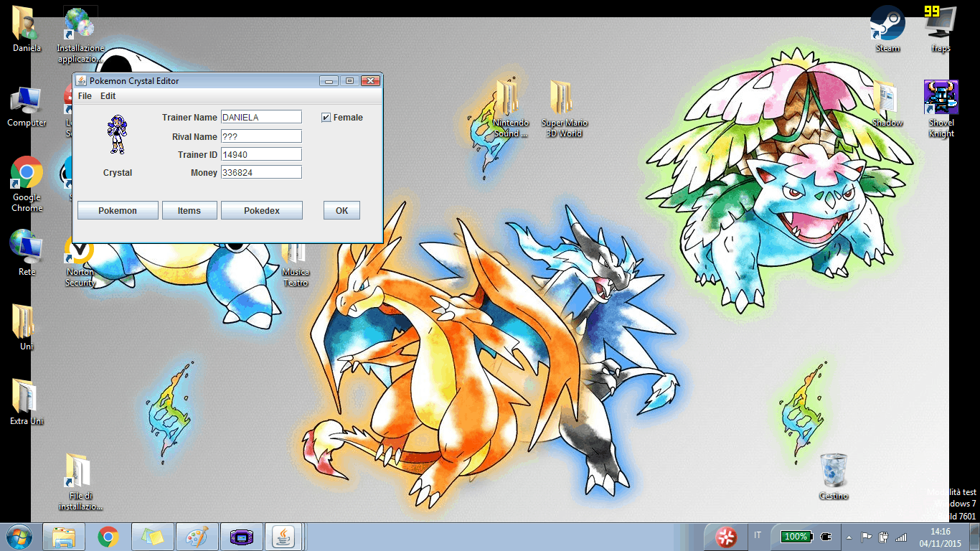Open Windows Explorer from the taskbar
This screenshot has width=980, height=551.
click(64, 537)
